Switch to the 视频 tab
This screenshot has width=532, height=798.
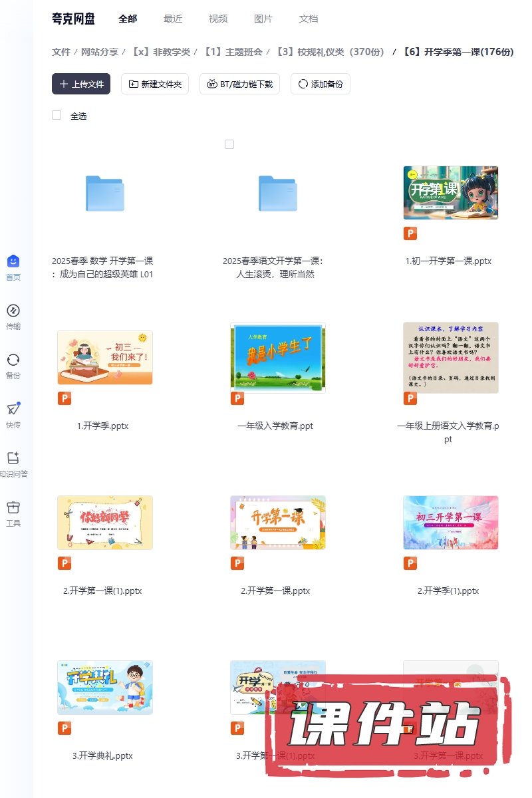pyautogui.click(x=218, y=19)
